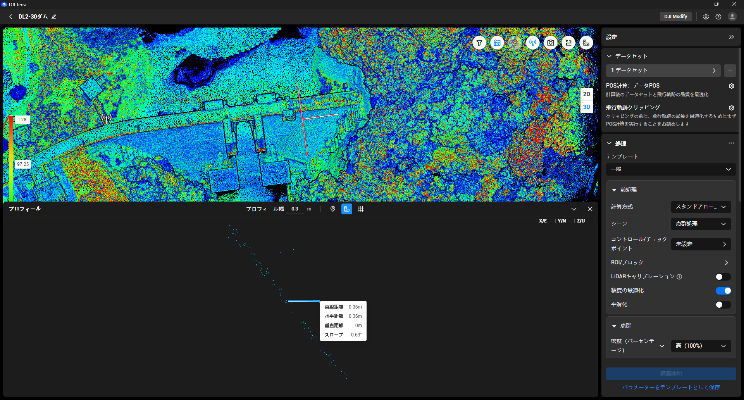The height and width of the screenshot is (400, 744).
Task: Open the calculation method Standard dropdown
Action: 701,207
